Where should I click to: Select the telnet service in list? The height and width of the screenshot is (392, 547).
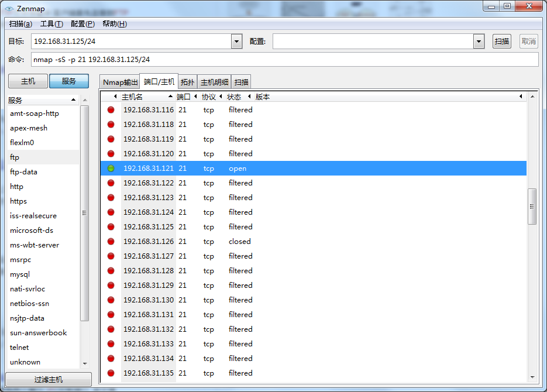(43, 348)
